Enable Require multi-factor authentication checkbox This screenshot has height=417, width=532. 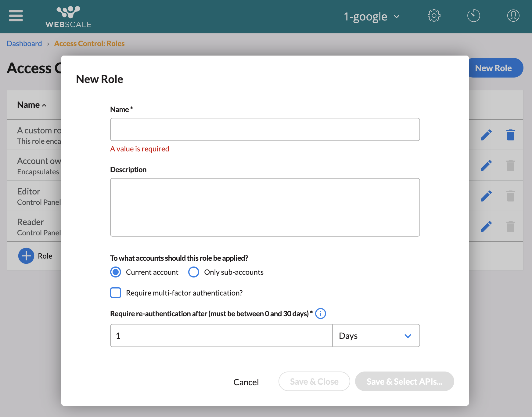[x=116, y=293]
